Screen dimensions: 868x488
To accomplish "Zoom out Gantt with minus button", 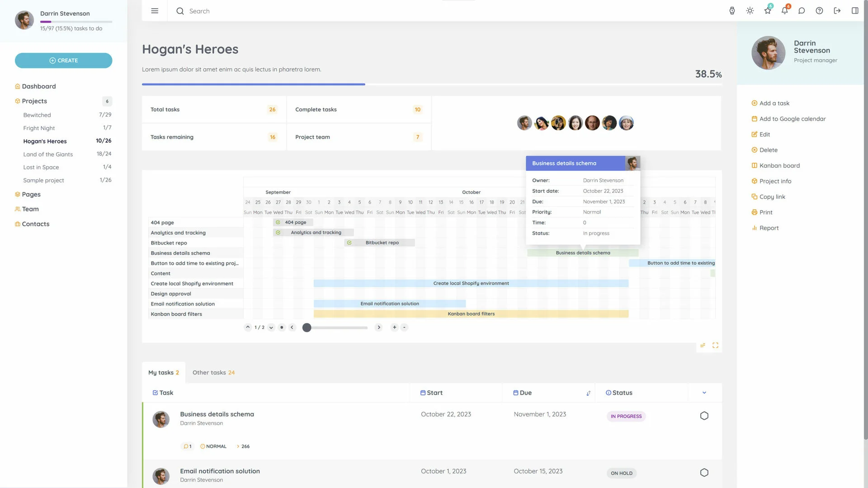I will (405, 328).
